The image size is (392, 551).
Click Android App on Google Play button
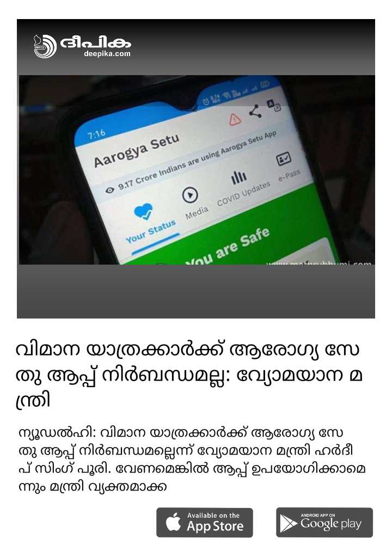point(324,523)
